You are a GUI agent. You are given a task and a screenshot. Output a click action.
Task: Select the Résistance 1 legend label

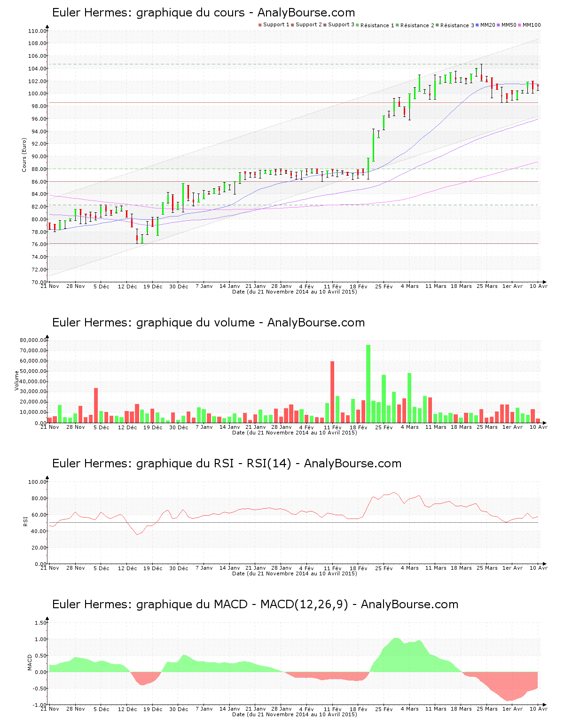[x=377, y=25]
